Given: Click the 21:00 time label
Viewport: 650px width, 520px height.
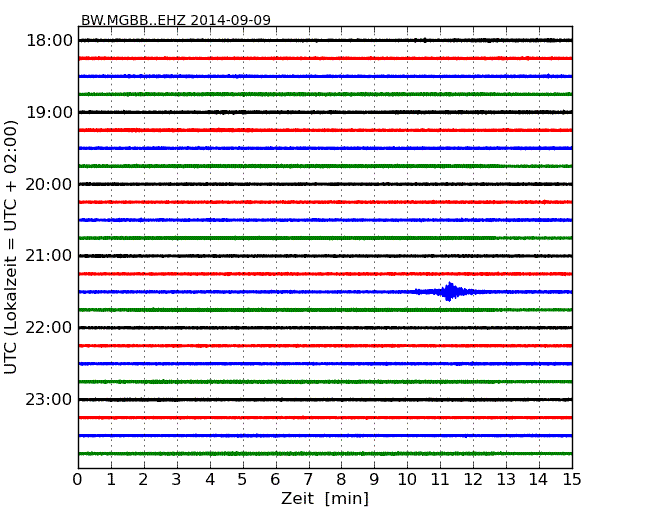Looking at the screenshot, I should tap(49, 256).
